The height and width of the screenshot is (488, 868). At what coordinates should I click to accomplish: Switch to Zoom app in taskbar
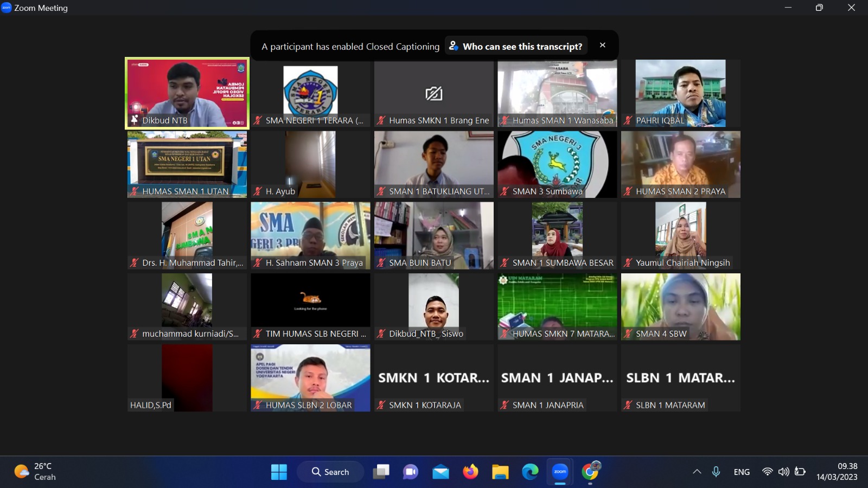[x=560, y=472]
